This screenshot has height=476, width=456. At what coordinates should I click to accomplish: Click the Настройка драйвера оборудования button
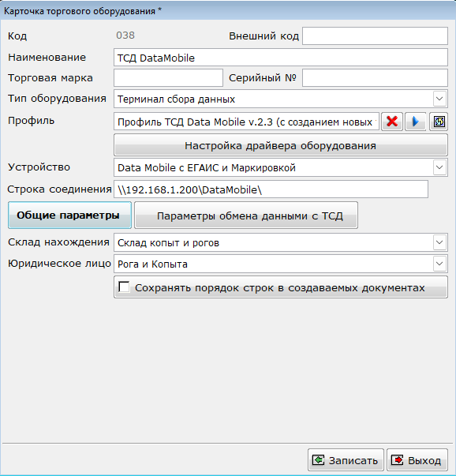pos(281,145)
